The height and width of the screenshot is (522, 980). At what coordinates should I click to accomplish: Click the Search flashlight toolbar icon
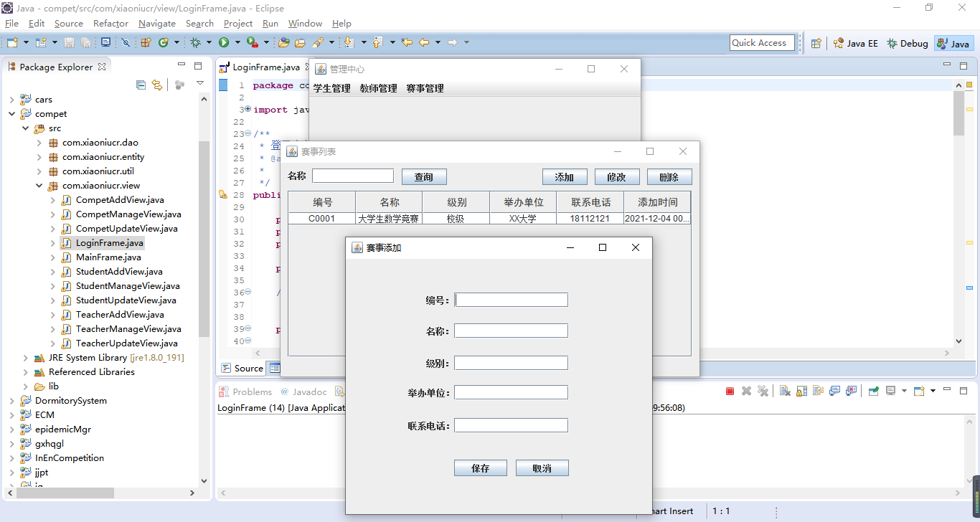(x=317, y=43)
